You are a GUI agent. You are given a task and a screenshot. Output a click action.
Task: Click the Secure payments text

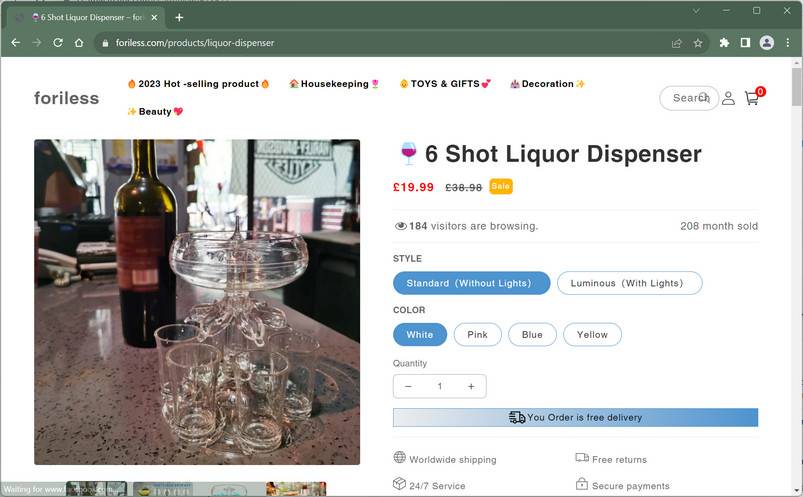coord(630,486)
